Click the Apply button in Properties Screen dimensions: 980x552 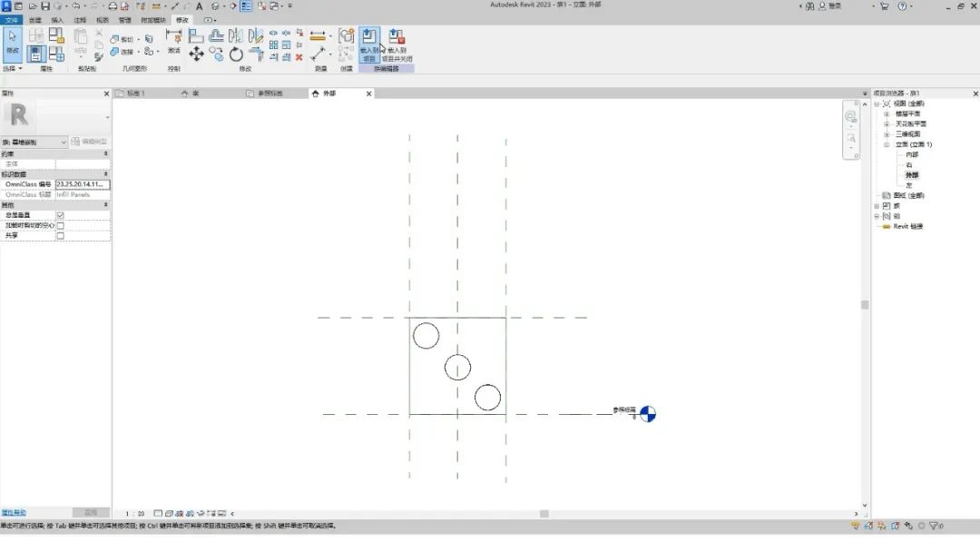(91, 513)
